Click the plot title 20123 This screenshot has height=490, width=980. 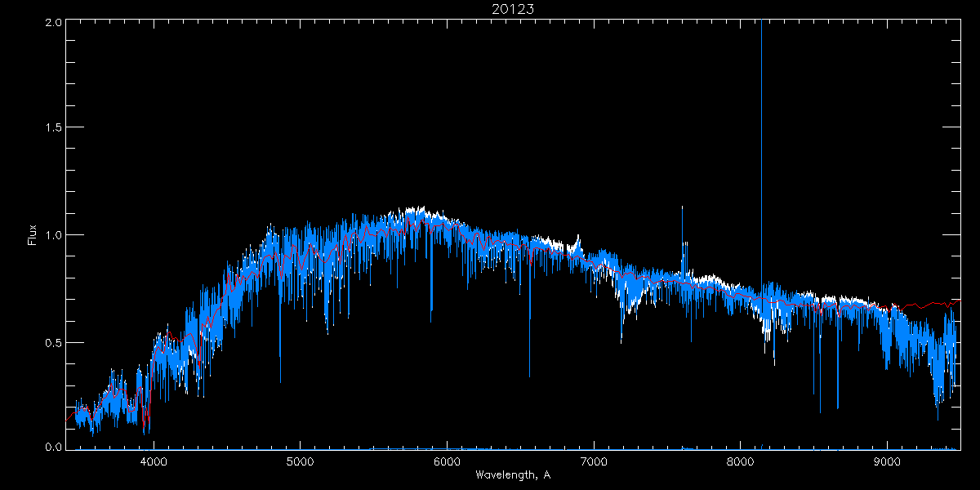coord(512,9)
